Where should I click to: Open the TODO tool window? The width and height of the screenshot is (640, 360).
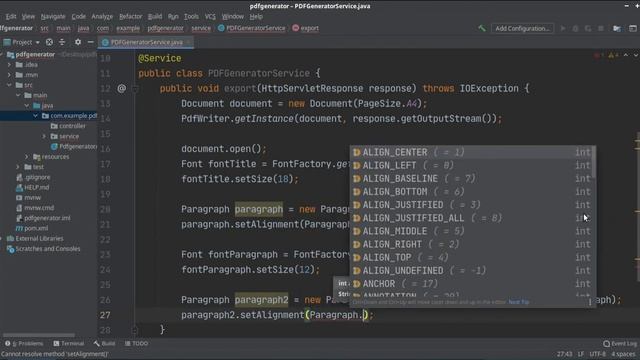(136, 344)
